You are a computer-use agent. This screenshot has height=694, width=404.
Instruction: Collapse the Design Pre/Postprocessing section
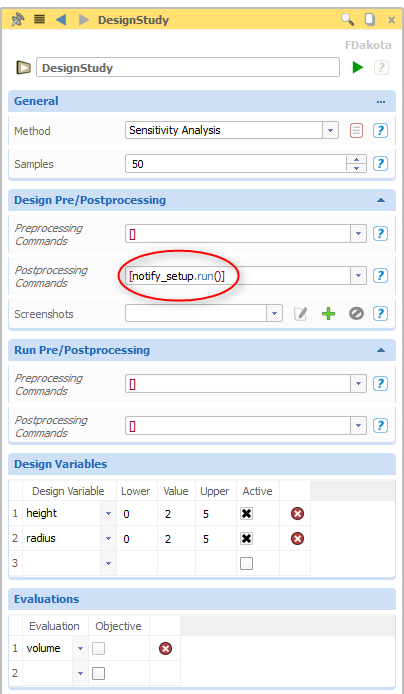pyautogui.click(x=381, y=200)
